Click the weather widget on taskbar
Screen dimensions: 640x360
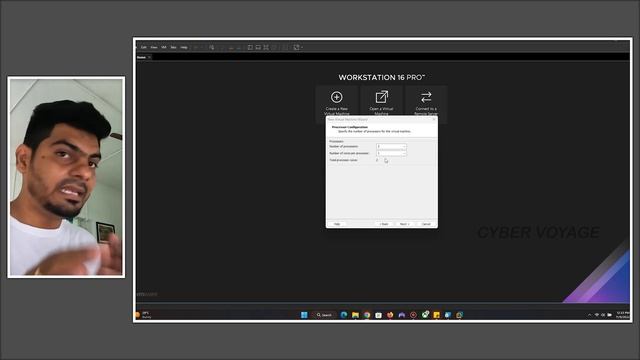tap(143, 315)
